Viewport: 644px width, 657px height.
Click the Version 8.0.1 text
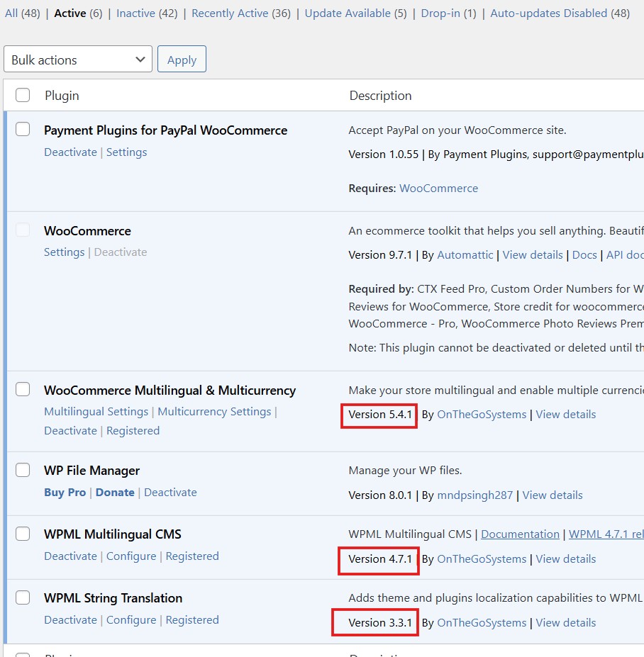coord(380,495)
